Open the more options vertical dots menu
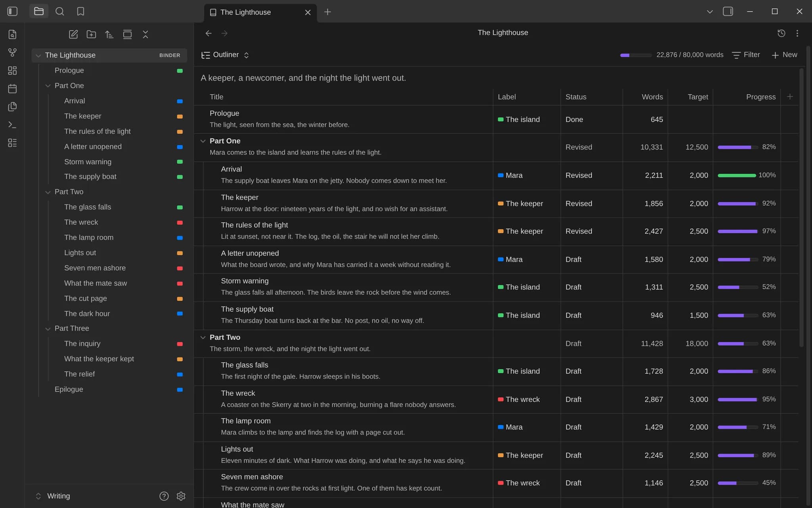The width and height of the screenshot is (812, 508). [x=797, y=33]
